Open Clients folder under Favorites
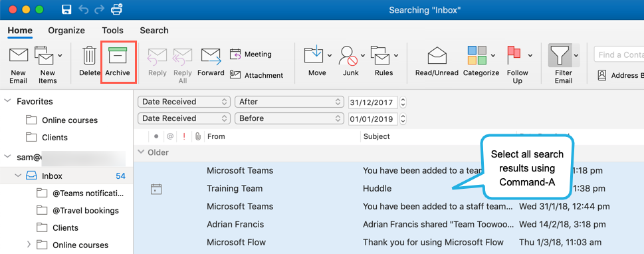 tap(47, 137)
